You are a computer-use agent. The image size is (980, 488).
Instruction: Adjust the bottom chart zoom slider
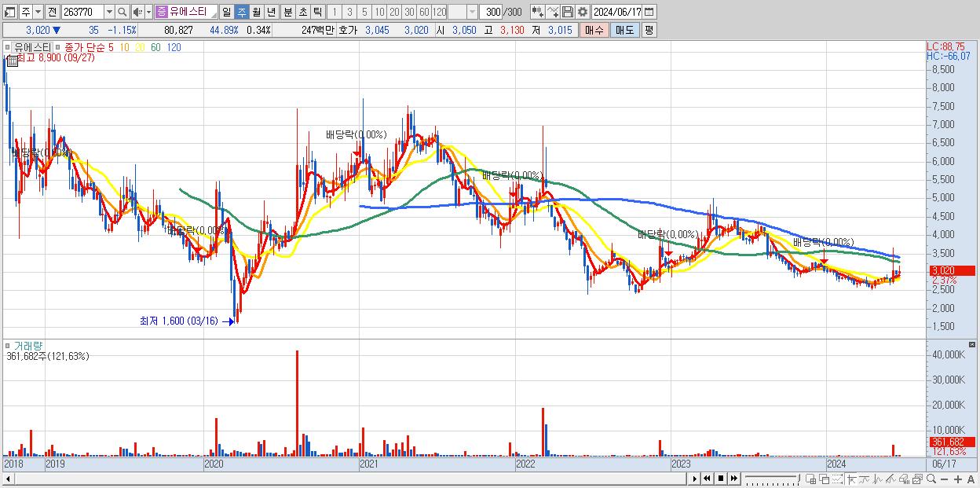[x=772, y=479]
